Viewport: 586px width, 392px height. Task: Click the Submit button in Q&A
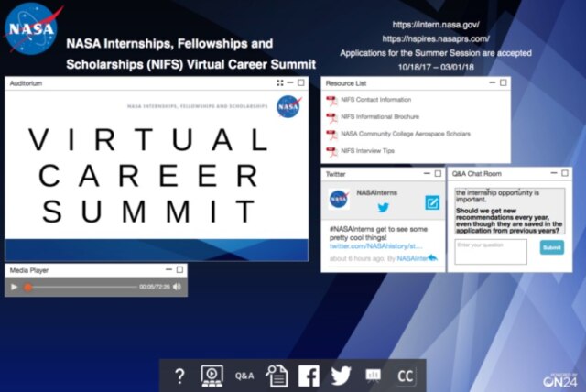[551, 248]
